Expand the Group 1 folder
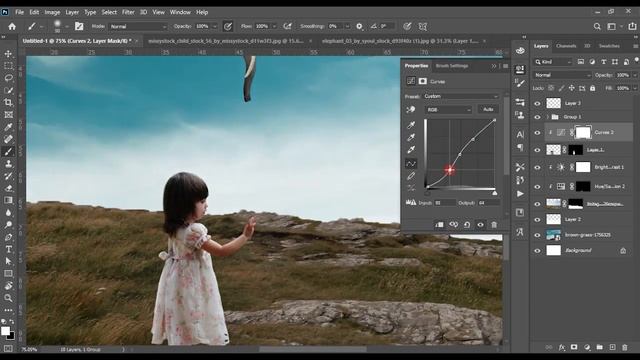The image size is (640, 360). click(548, 117)
